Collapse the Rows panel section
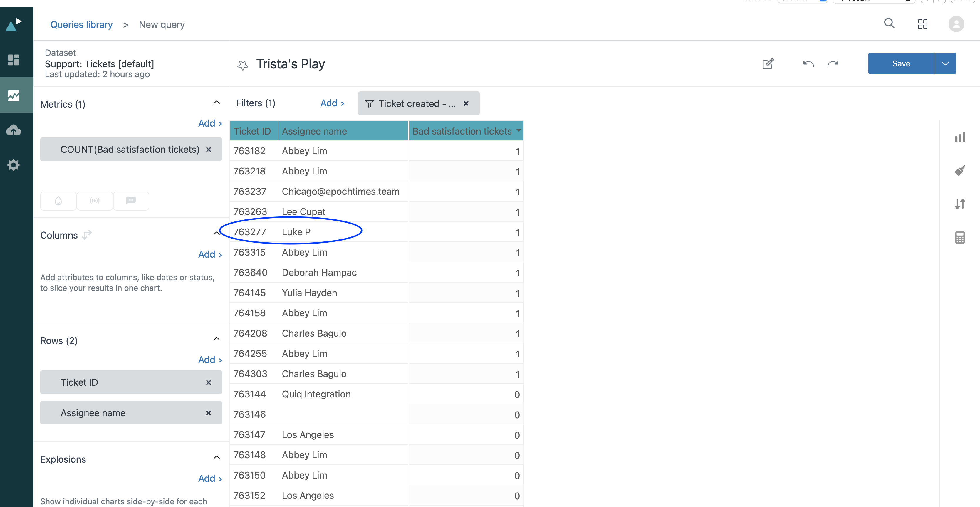 (217, 339)
